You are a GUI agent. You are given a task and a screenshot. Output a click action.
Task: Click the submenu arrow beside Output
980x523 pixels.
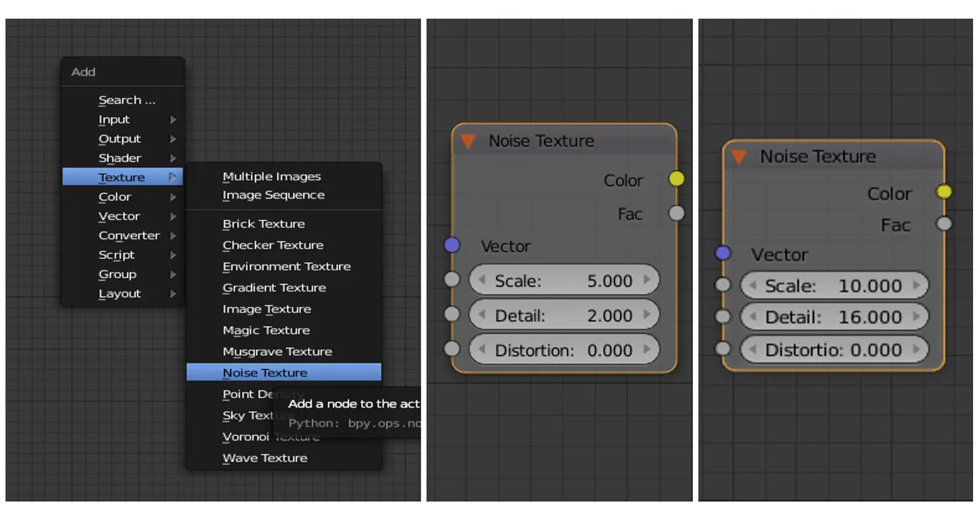point(173,139)
